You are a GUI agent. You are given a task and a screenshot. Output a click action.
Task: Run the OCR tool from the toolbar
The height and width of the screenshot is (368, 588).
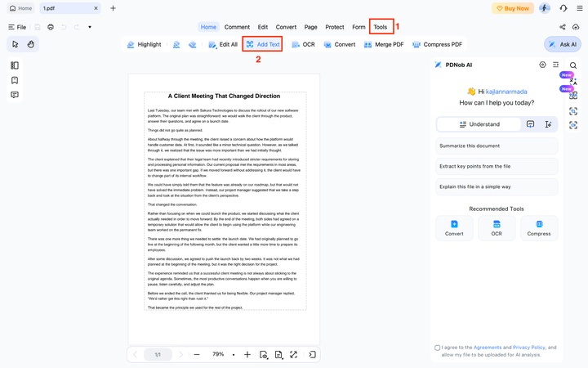[303, 44]
